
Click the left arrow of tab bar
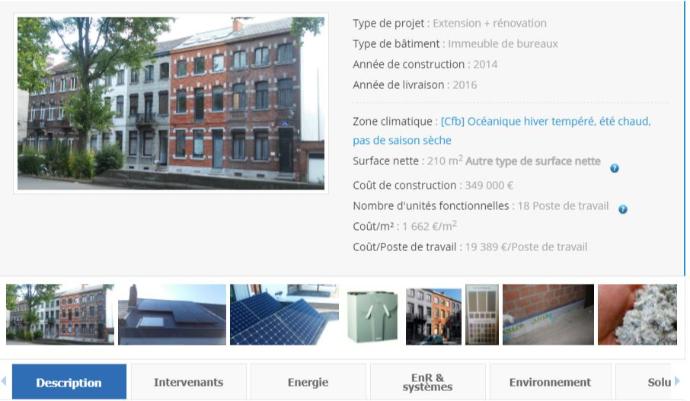coord(4,381)
